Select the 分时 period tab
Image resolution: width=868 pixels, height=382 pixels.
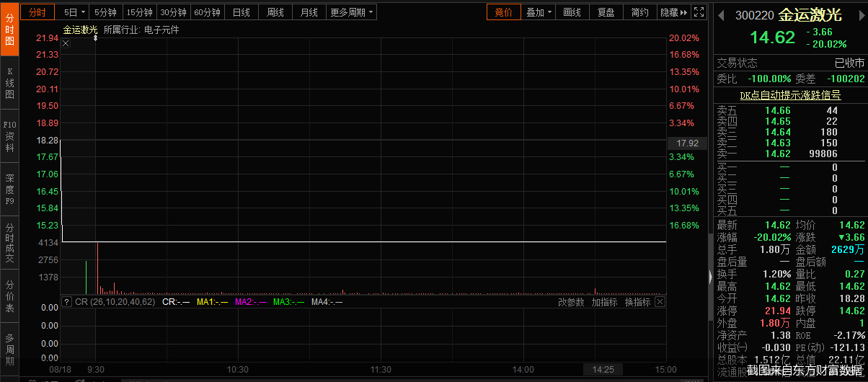pos(37,12)
